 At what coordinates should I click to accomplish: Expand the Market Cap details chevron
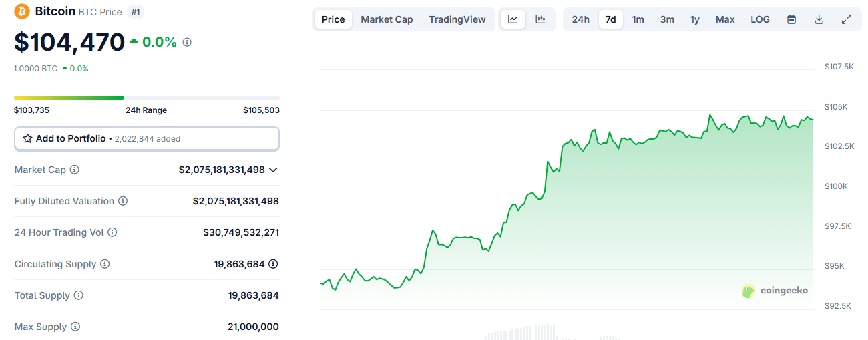273,170
